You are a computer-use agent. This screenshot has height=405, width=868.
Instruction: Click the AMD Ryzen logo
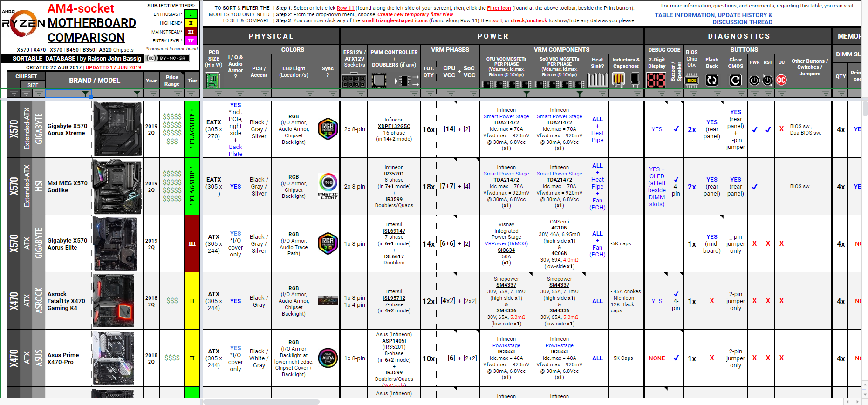[23, 23]
